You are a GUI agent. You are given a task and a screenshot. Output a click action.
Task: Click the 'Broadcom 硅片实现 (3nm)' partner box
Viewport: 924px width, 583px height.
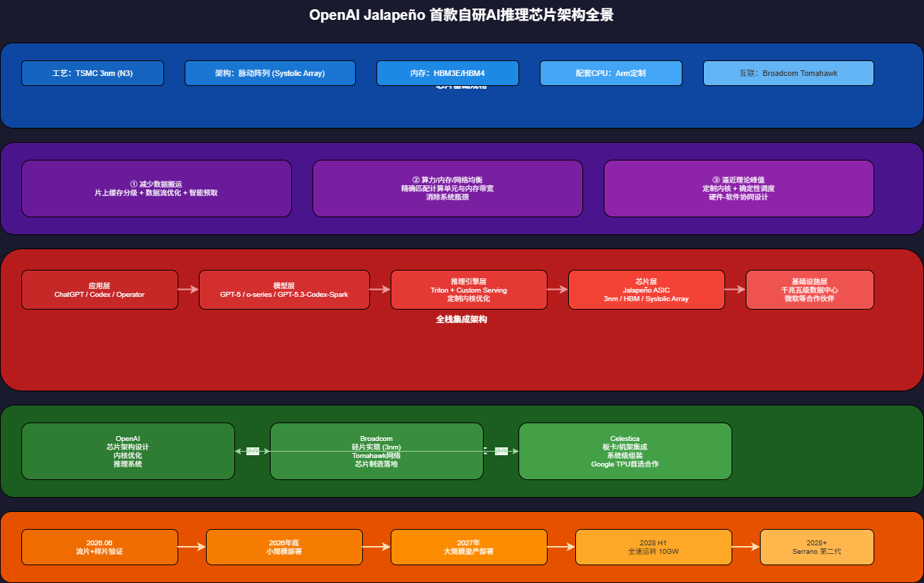click(x=376, y=452)
